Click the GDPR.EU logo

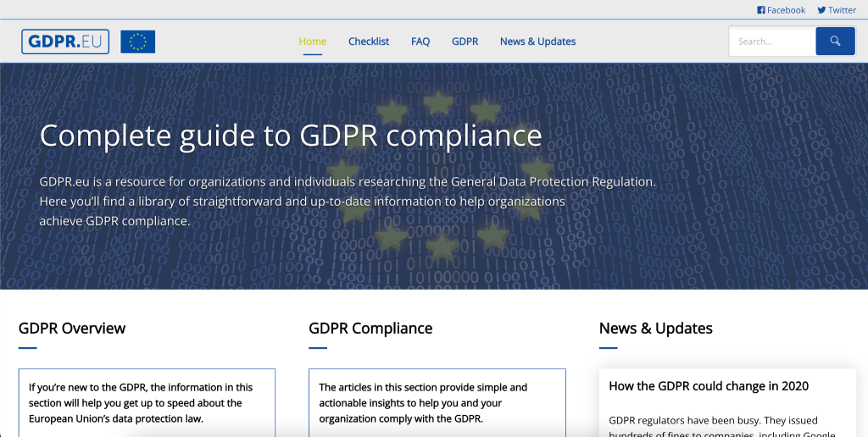pyautogui.click(x=65, y=41)
